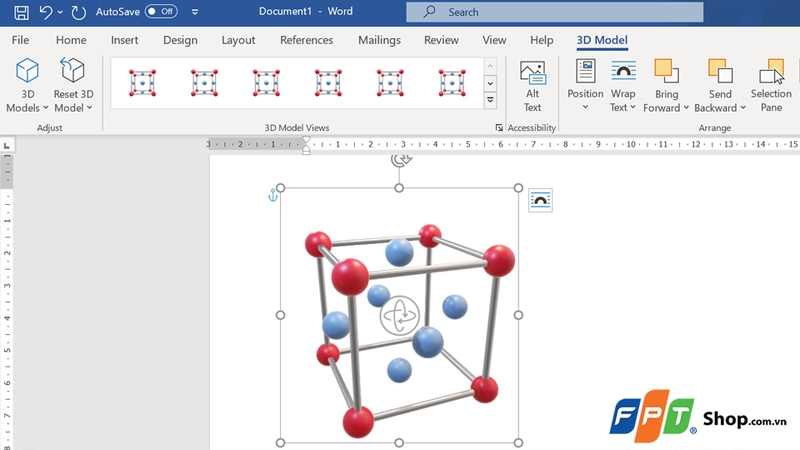This screenshot has height=450, width=800.
Task: Click the bottom-left sizing handle of model
Action: pyautogui.click(x=280, y=443)
